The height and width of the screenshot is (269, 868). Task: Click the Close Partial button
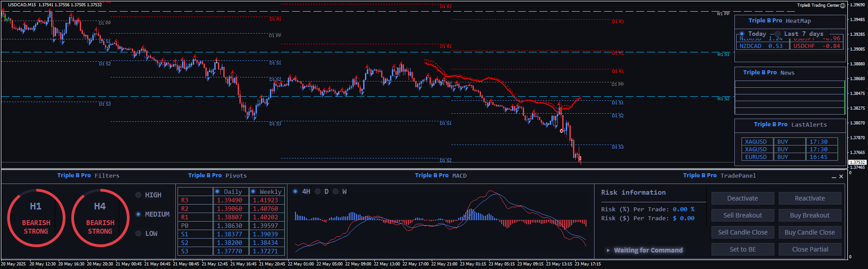point(810,249)
